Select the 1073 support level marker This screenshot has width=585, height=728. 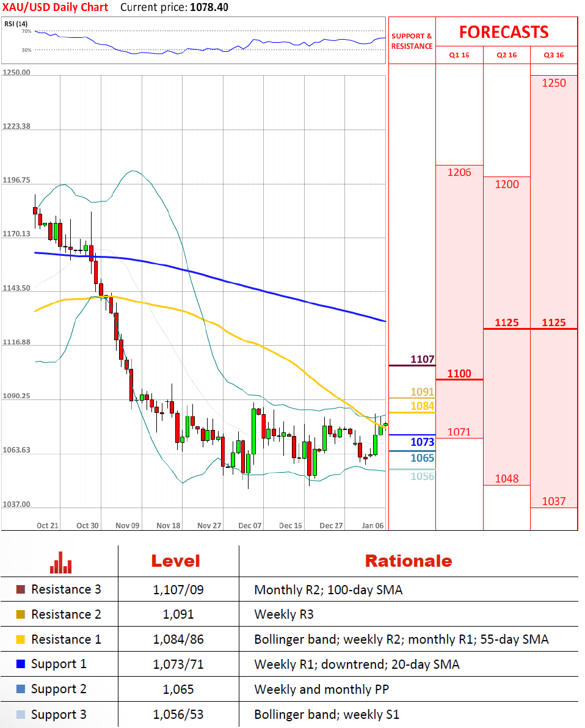point(422,442)
